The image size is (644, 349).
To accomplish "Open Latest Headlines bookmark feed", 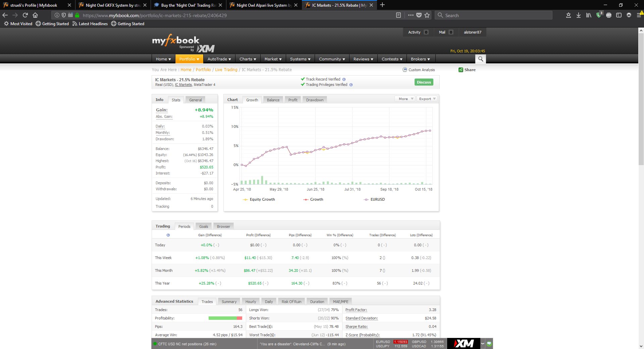I will point(90,24).
